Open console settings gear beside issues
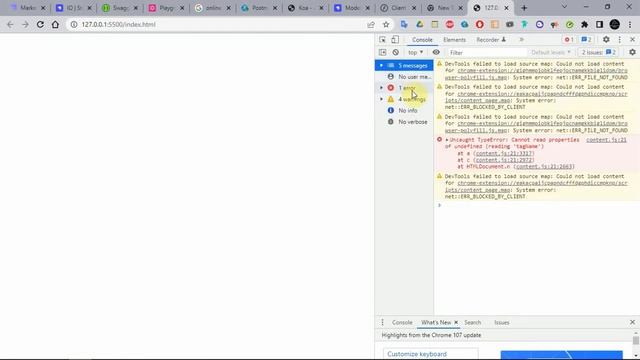 coord(632,52)
